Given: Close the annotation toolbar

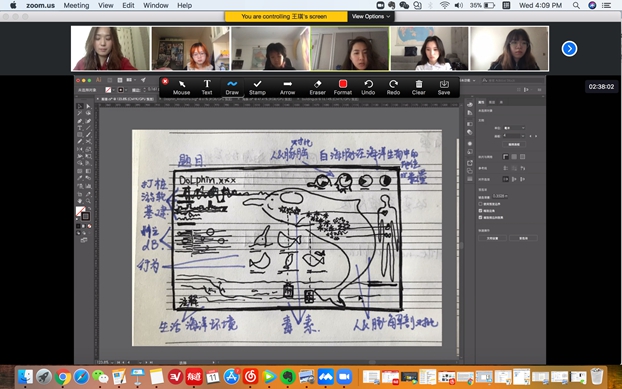Looking at the screenshot, I should [x=165, y=81].
